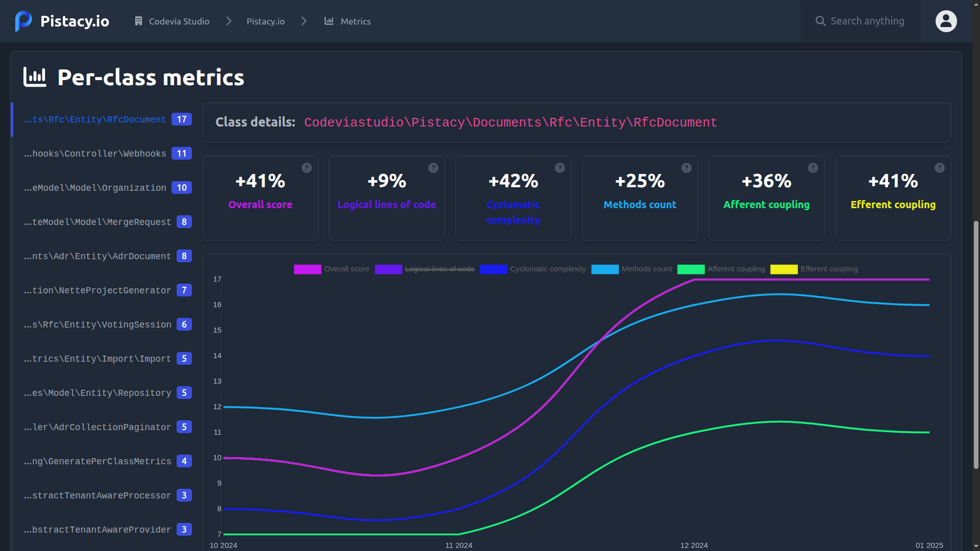
Task: Go to Pistacy.io breadcrumb link
Action: tap(265, 21)
